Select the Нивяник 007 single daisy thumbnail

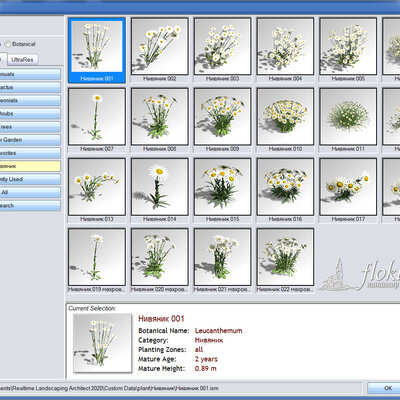[x=97, y=116]
